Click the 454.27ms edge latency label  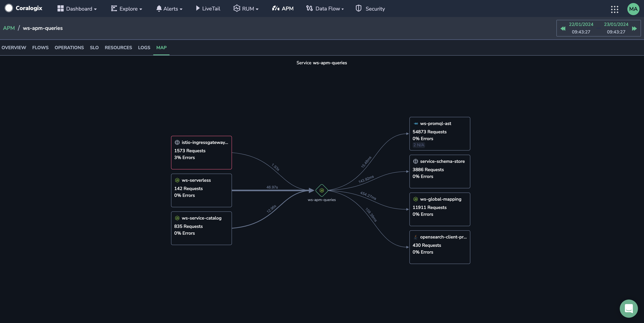pos(368,196)
